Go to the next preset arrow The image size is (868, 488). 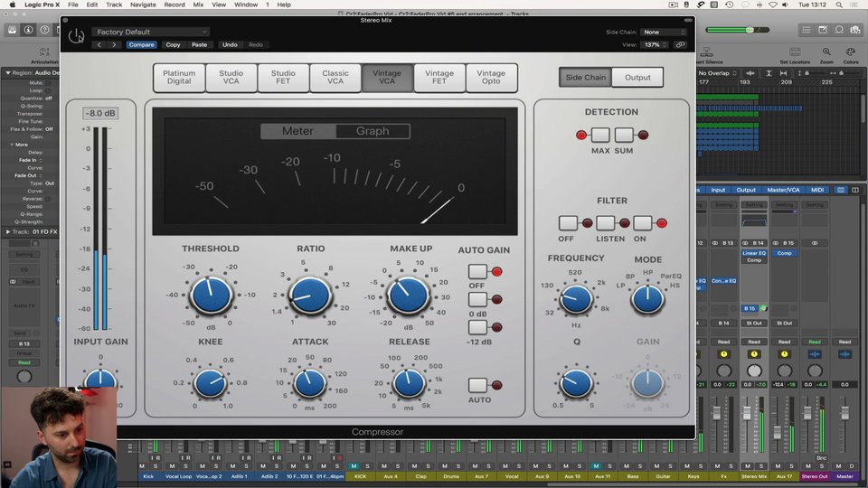coord(114,45)
